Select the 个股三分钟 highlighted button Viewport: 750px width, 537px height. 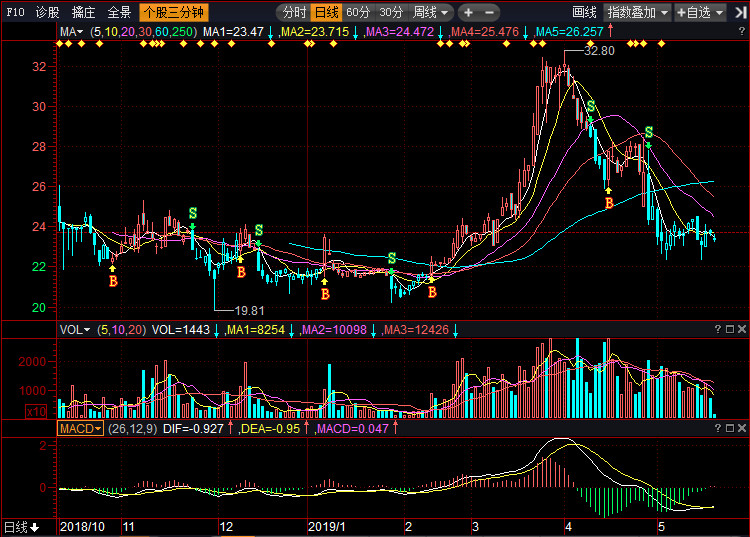[x=174, y=12]
